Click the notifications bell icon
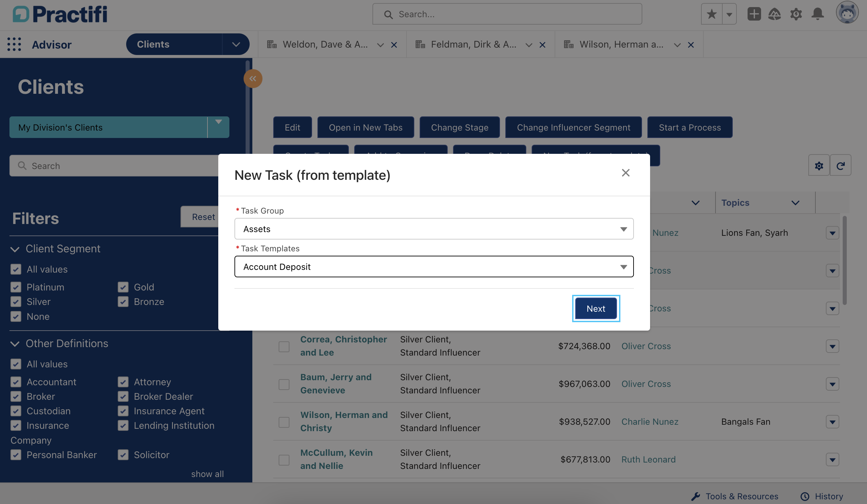This screenshot has height=504, width=867. (x=818, y=14)
